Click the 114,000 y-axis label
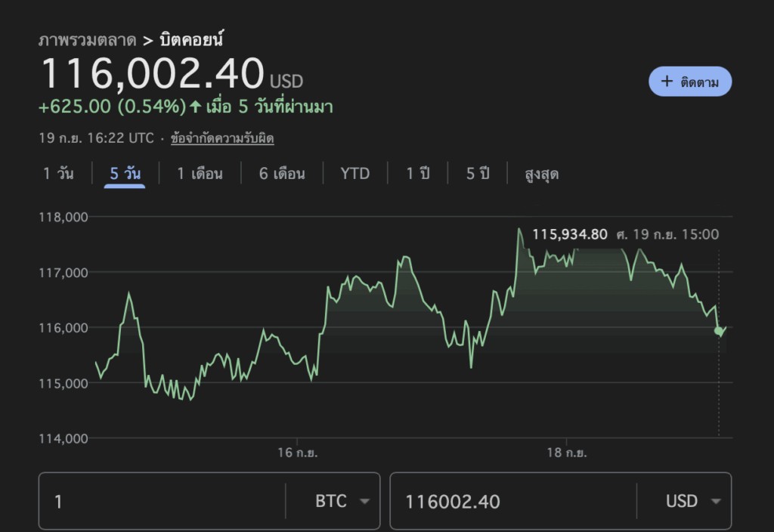Viewport: 774px width, 532px height. pos(63,438)
